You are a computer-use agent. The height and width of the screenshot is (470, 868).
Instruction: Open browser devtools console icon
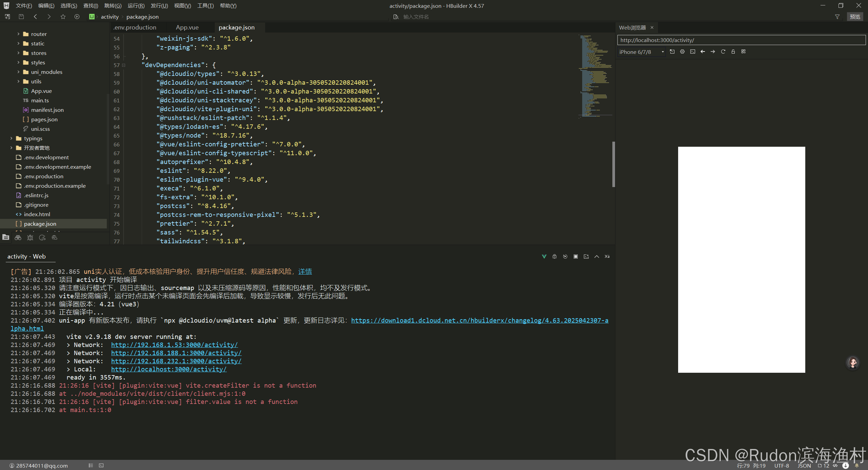[x=692, y=52]
